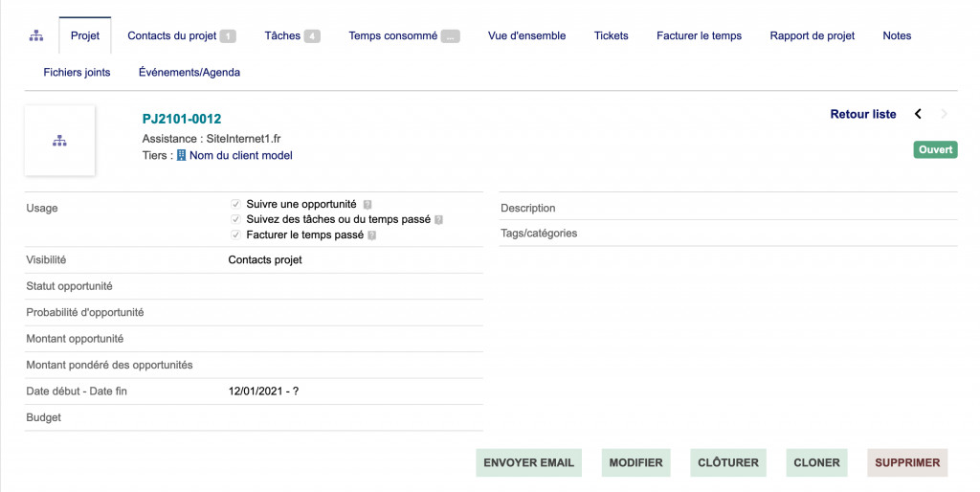
Task: Click Retour liste link
Action: pyautogui.click(x=862, y=114)
